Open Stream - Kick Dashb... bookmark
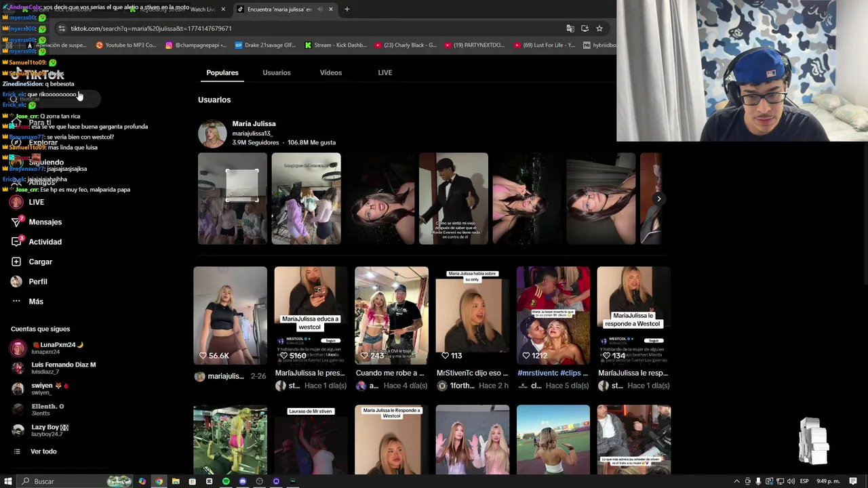The image size is (868, 488). [x=335, y=45]
